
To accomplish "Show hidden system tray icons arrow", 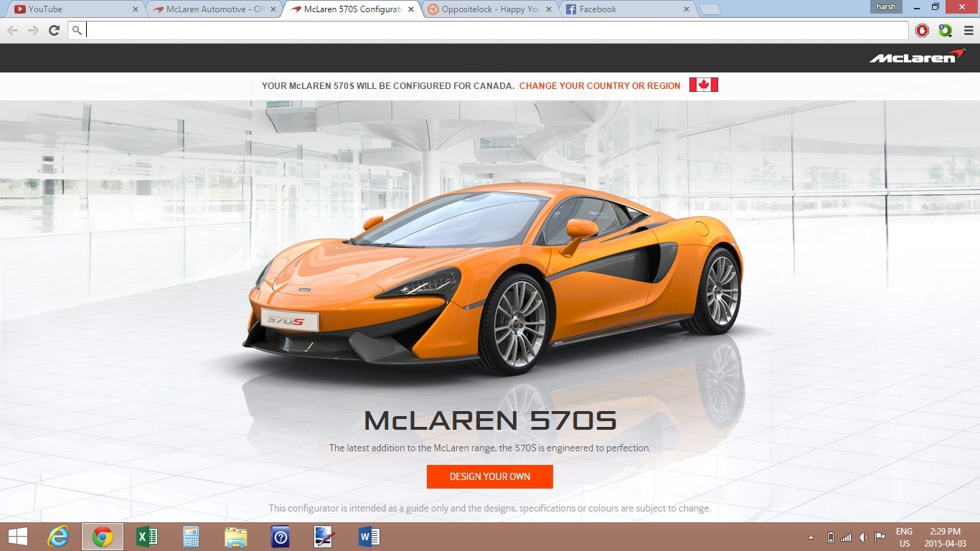I will [811, 537].
